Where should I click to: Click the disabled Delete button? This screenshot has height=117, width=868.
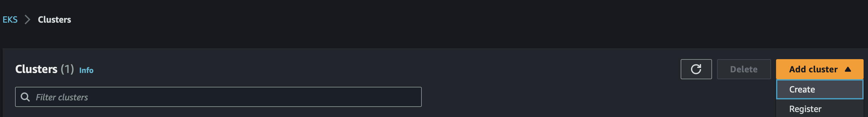tap(744, 69)
